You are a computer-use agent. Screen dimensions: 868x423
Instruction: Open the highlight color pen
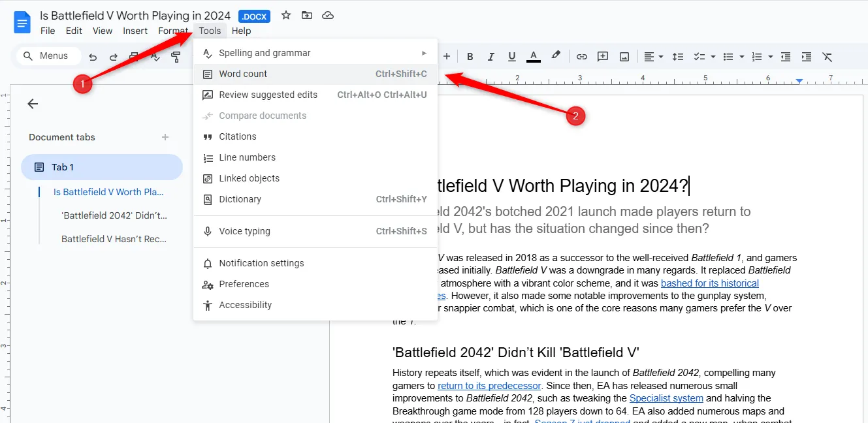(x=556, y=56)
